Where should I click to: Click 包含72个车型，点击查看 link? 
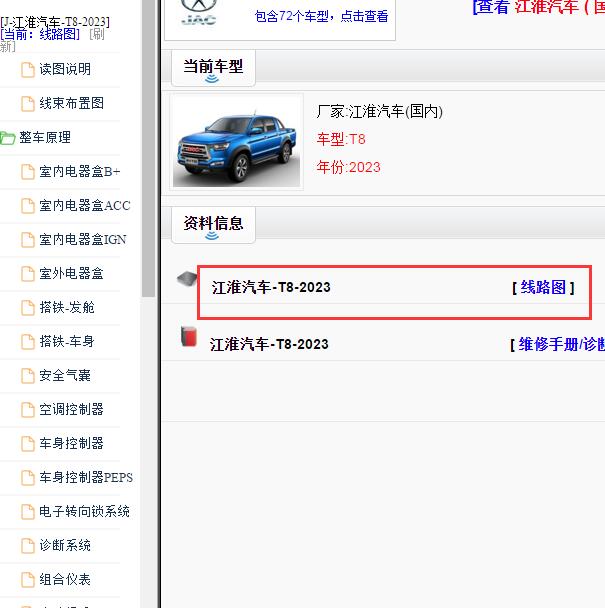click(321, 16)
